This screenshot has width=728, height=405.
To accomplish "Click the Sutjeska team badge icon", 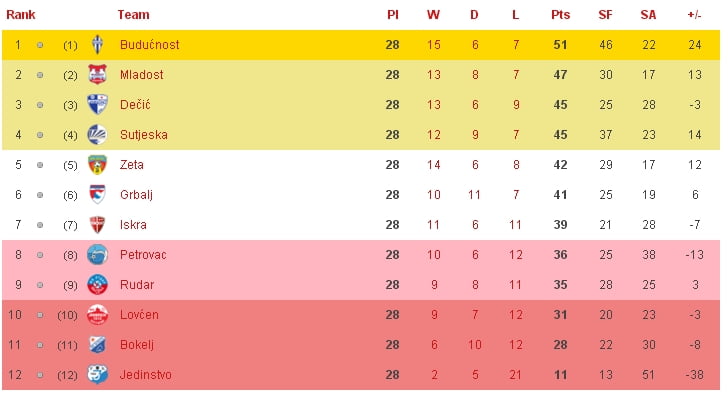I will 97,135.
